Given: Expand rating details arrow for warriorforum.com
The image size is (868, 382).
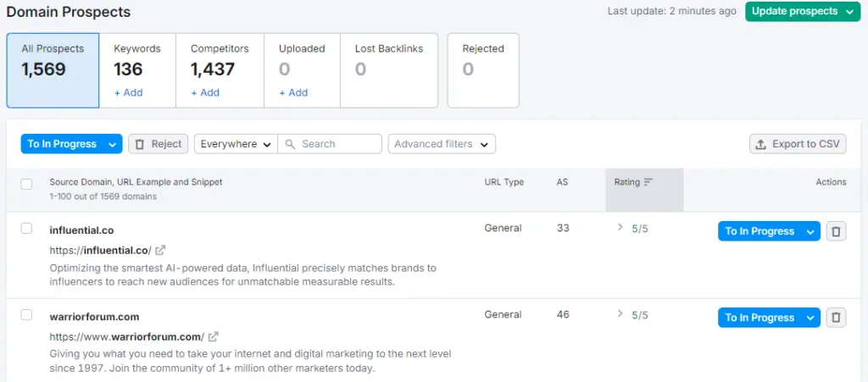Looking at the screenshot, I should pyautogui.click(x=620, y=314).
